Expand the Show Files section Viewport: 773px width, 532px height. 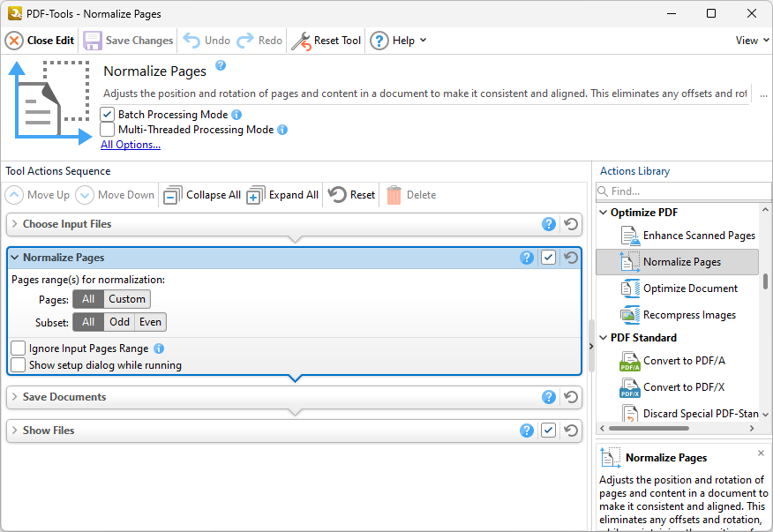(x=15, y=431)
